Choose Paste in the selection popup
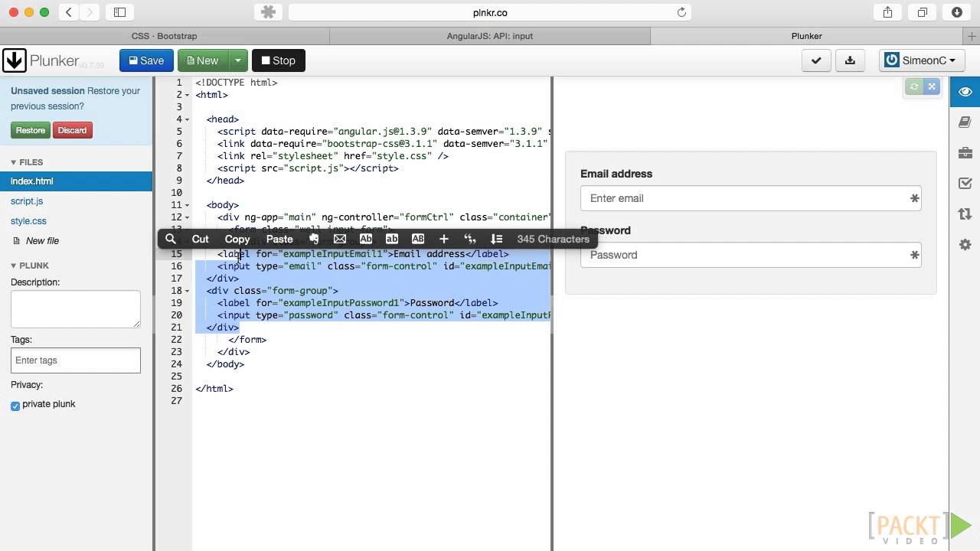The height and width of the screenshot is (551, 980). (x=279, y=239)
